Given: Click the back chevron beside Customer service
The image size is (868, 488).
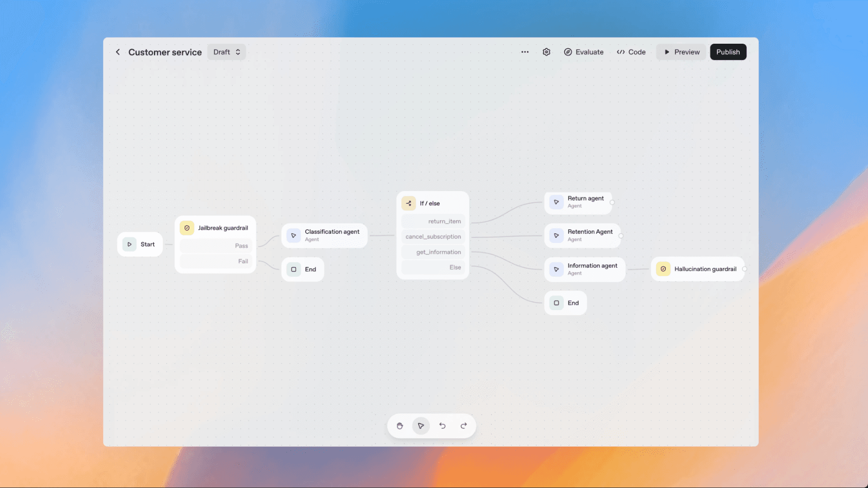Looking at the screenshot, I should [118, 51].
